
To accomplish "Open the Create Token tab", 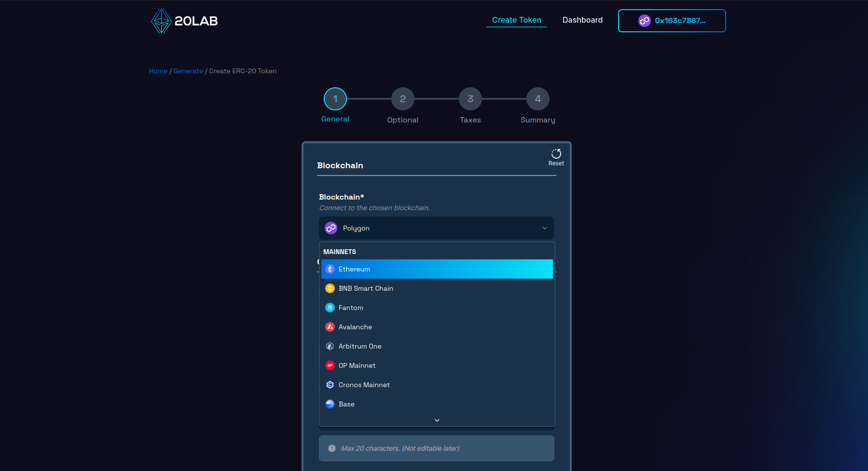I will pyautogui.click(x=516, y=20).
